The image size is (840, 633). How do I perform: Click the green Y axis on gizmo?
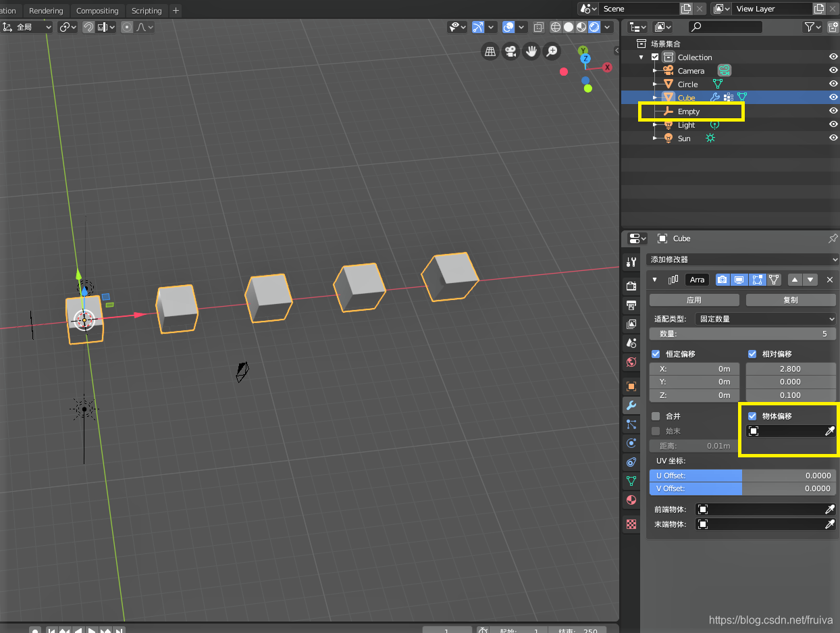coord(583,51)
